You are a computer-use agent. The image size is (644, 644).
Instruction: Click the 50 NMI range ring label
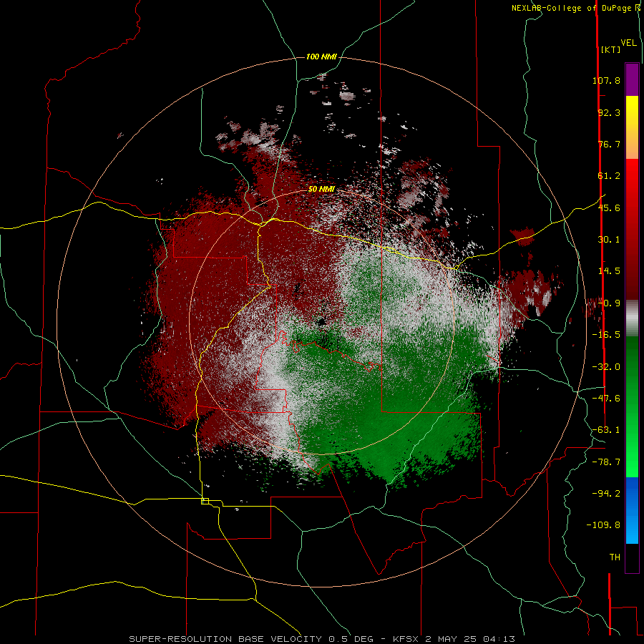click(321, 189)
